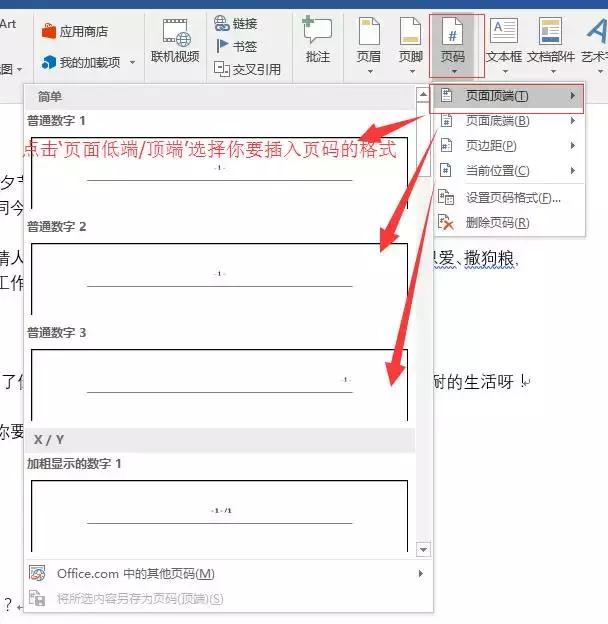Image resolution: width=608 pixels, height=624 pixels.
Task: Expand 当前位置 submenu arrow
Action: (x=573, y=171)
